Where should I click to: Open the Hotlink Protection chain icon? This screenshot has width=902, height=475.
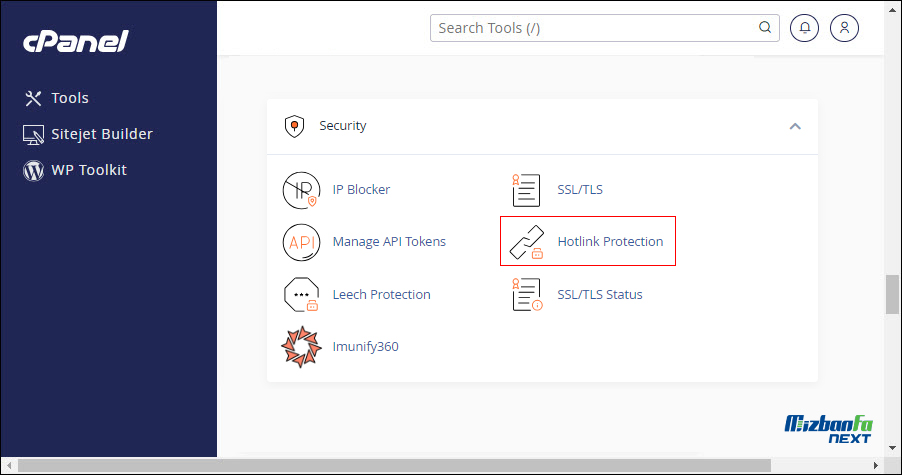click(526, 242)
